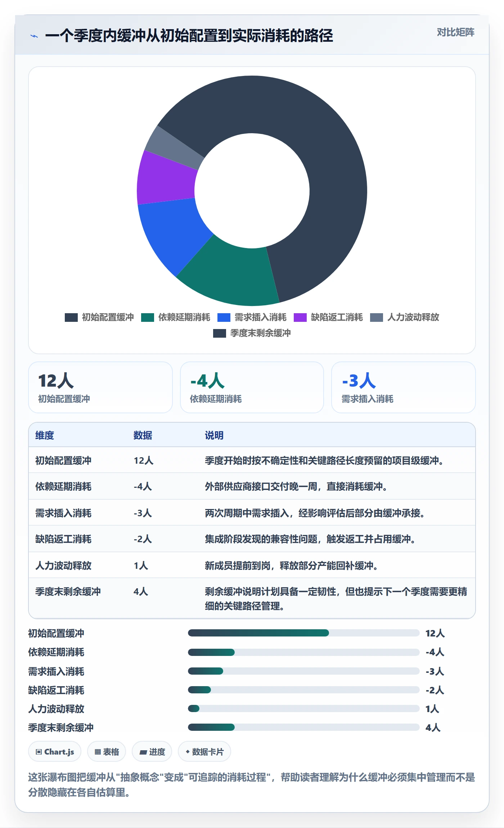Select the 12人 初始配置缓冲 data card
The height and width of the screenshot is (828, 504).
[x=100, y=387]
